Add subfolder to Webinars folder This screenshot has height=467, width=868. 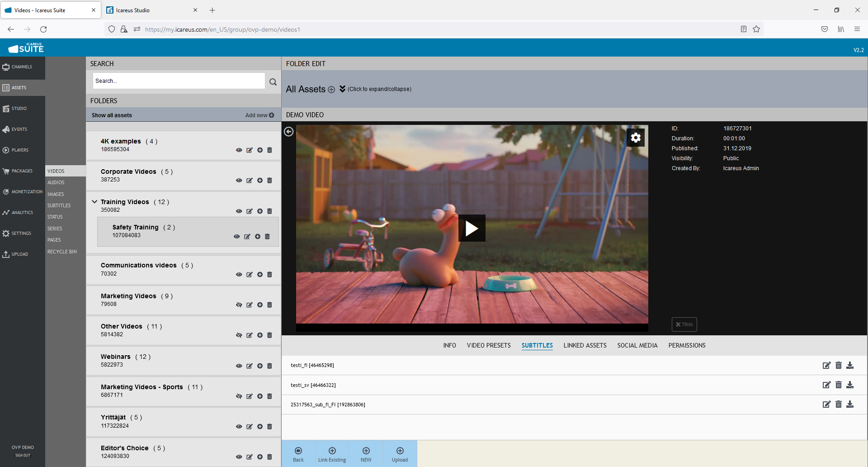[x=260, y=366]
